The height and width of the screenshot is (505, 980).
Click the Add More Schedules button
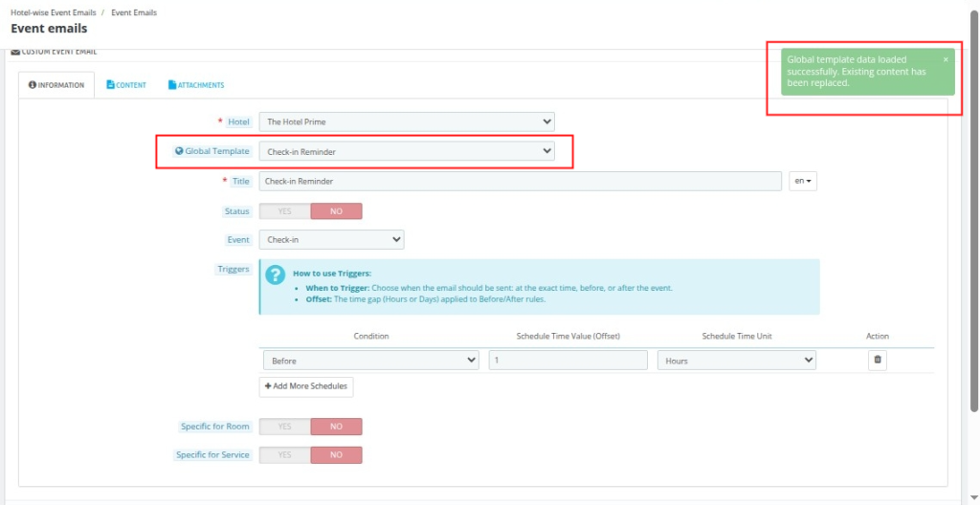pyautogui.click(x=305, y=386)
